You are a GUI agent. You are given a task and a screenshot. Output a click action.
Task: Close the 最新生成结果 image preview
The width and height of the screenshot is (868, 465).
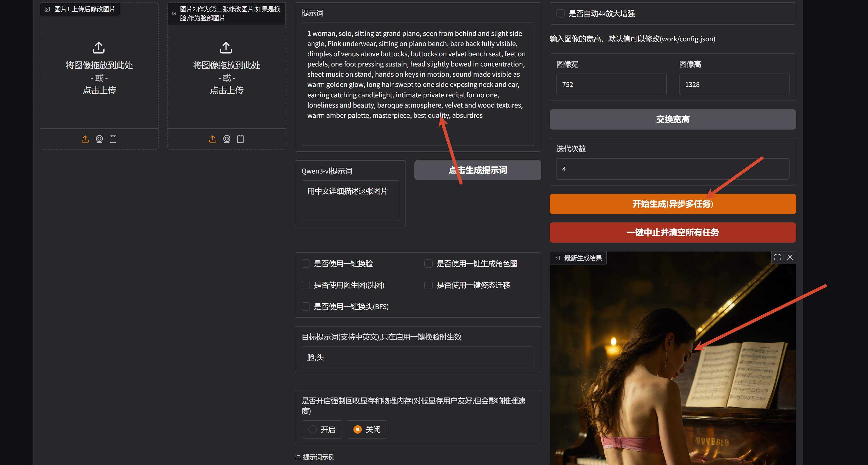point(790,257)
